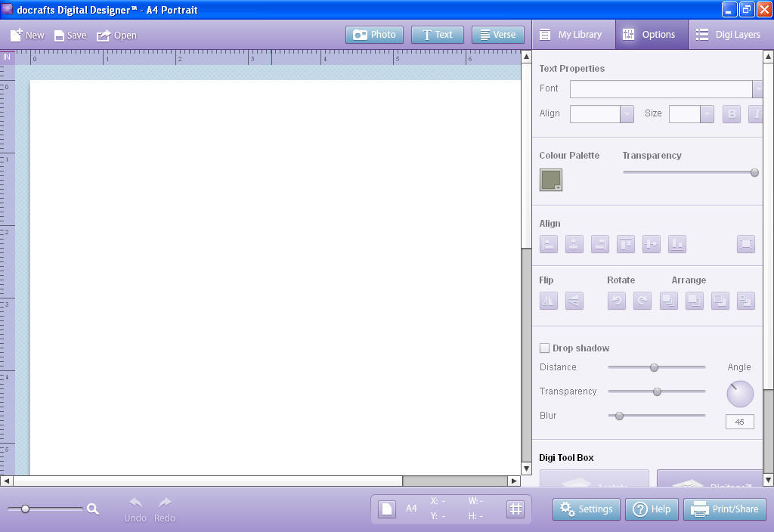Rotate the selection clockwise
This screenshot has height=532, width=774.
click(x=642, y=300)
